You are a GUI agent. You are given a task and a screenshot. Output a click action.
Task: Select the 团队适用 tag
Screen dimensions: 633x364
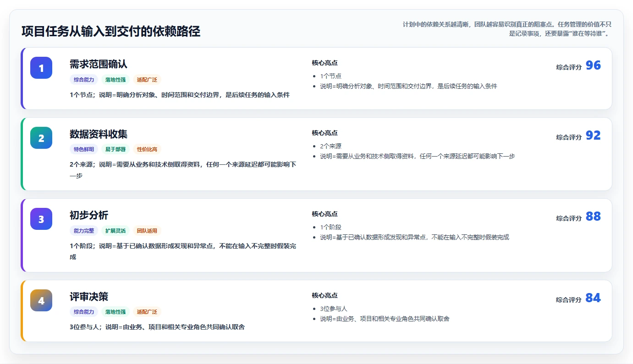coord(147,231)
